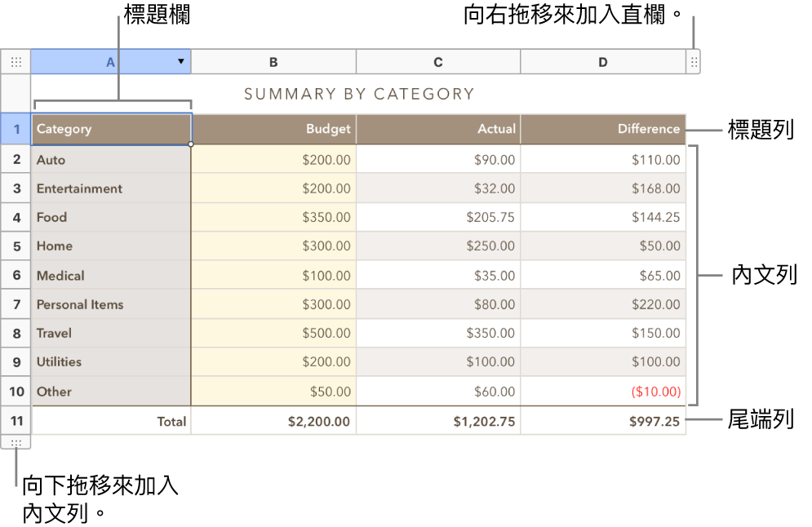Select the $205.75 Actual cell for Food
Image resolution: width=812 pixels, height=527 pixels.
coord(438,218)
